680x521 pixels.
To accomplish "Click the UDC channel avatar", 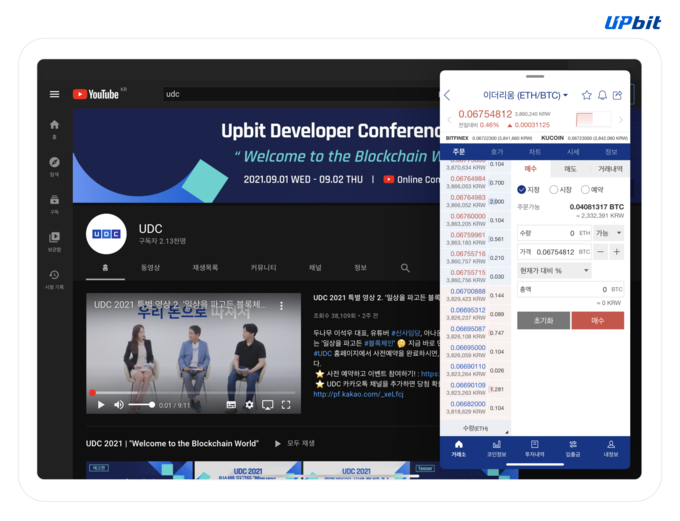I will point(106,234).
